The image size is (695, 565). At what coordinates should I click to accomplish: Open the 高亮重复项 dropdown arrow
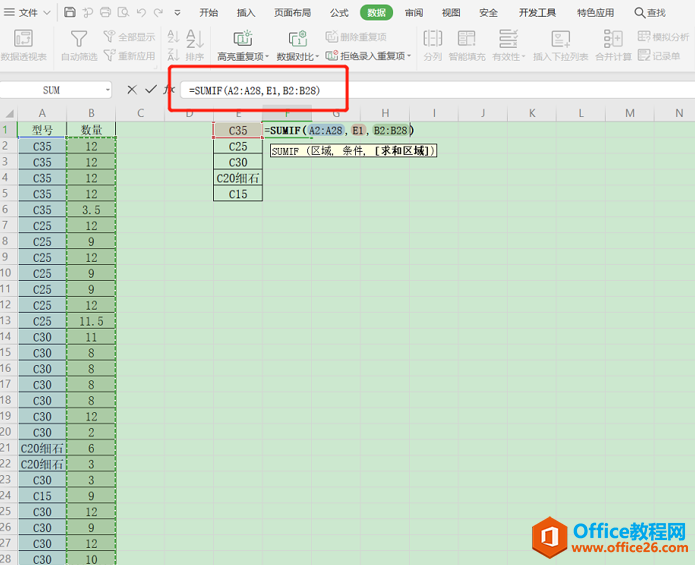(x=267, y=56)
